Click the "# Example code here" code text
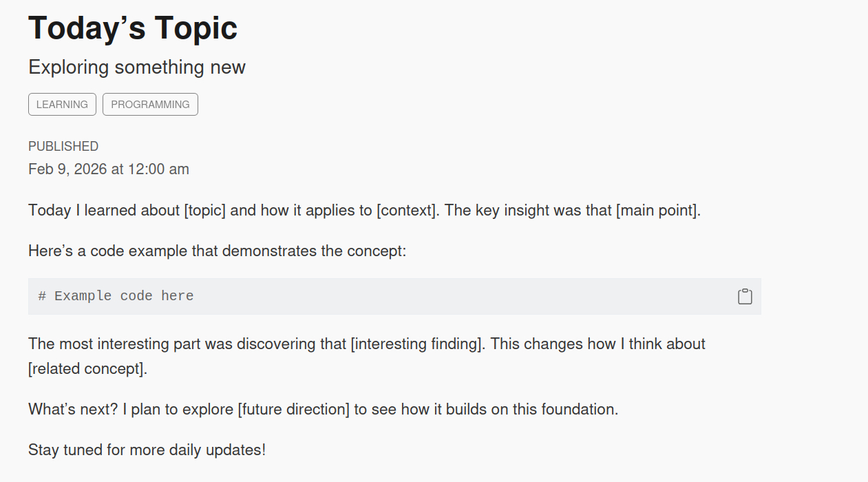Viewport: 868px width, 482px height. [x=116, y=296]
